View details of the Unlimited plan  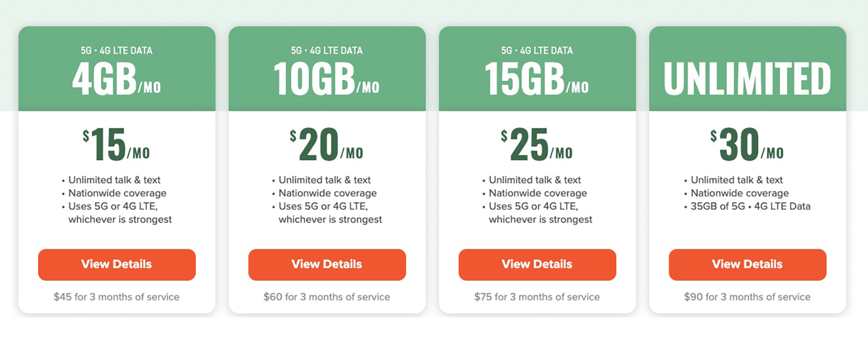pyautogui.click(x=747, y=264)
